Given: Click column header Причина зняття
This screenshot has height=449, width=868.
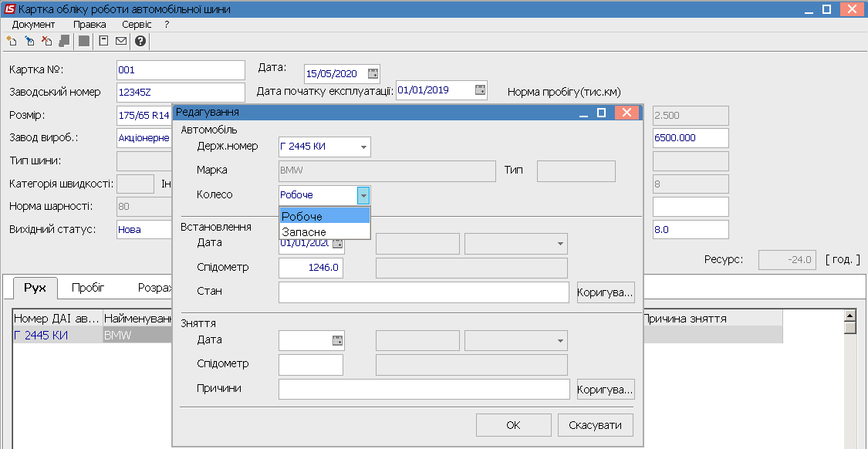Looking at the screenshot, I should (712, 319).
